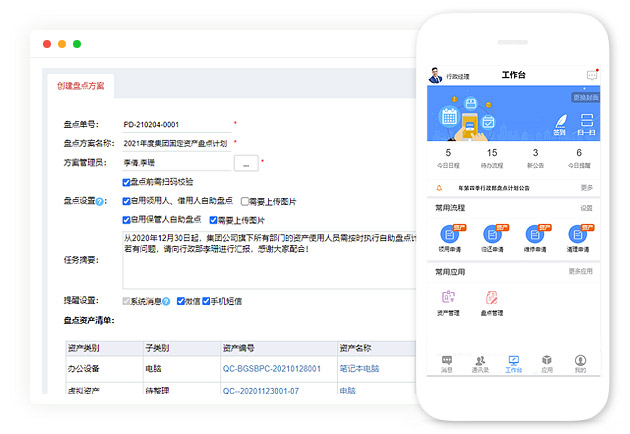Image resolution: width=630 pixels, height=434 pixels.
Task: Select the 工作台 bottom tab
Action: [x=513, y=364]
